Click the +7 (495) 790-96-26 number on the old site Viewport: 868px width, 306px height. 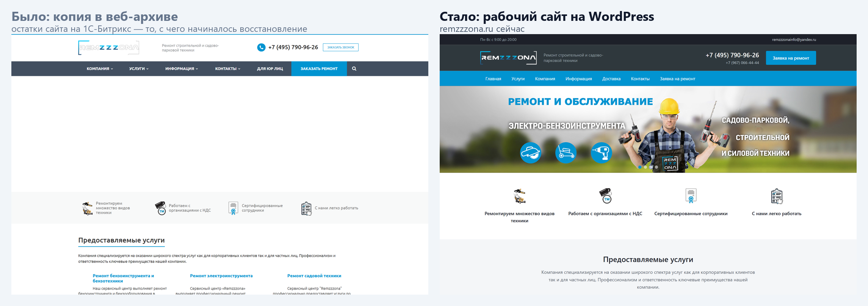tap(293, 47)
